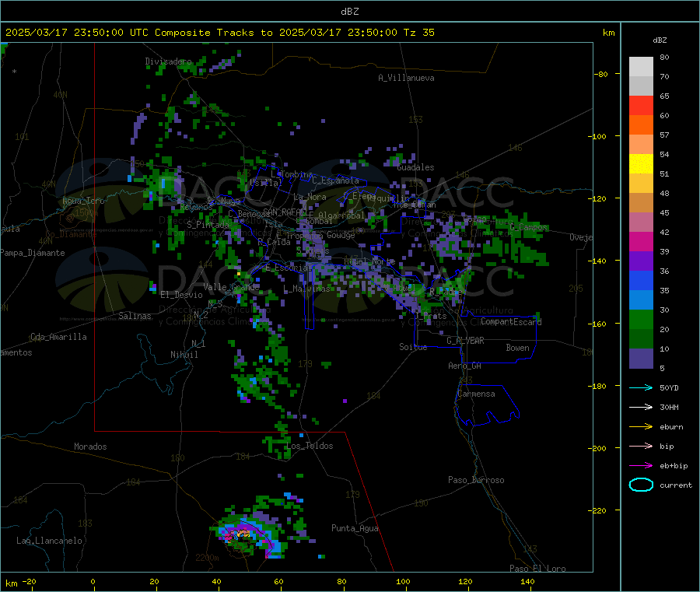
Task: Click the Nihuil place label
Action: [x=184, y=355]
